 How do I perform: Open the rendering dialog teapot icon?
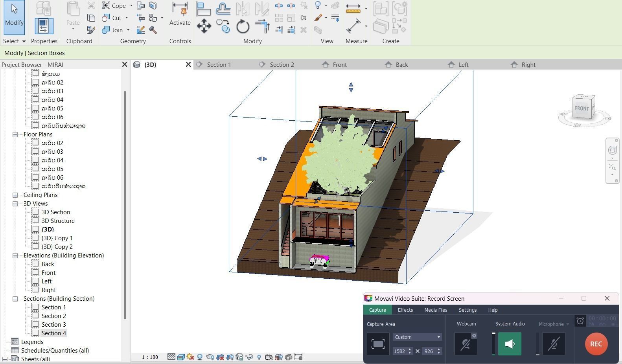(x=210, y=357)
